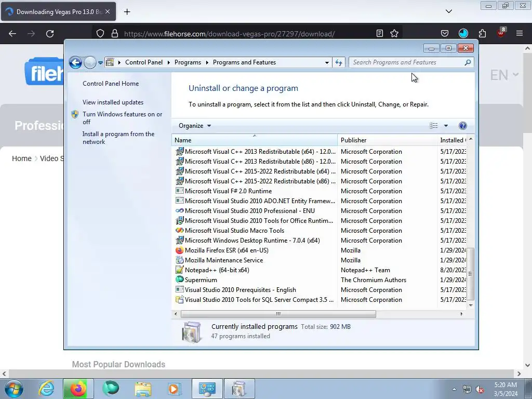Click the Programs breadcrumb segment
532x399 pixels.
(x=188, y=62)
